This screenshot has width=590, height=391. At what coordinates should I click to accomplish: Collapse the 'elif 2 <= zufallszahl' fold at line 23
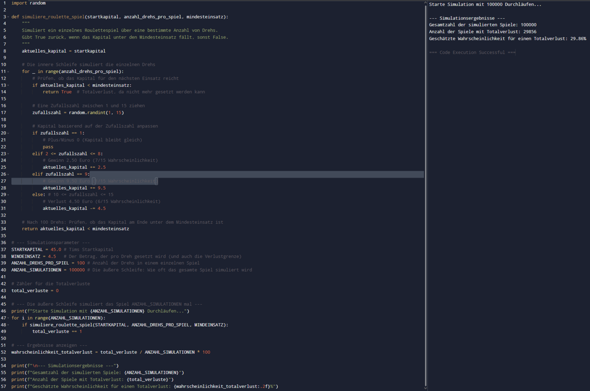[x=8, y=154]
